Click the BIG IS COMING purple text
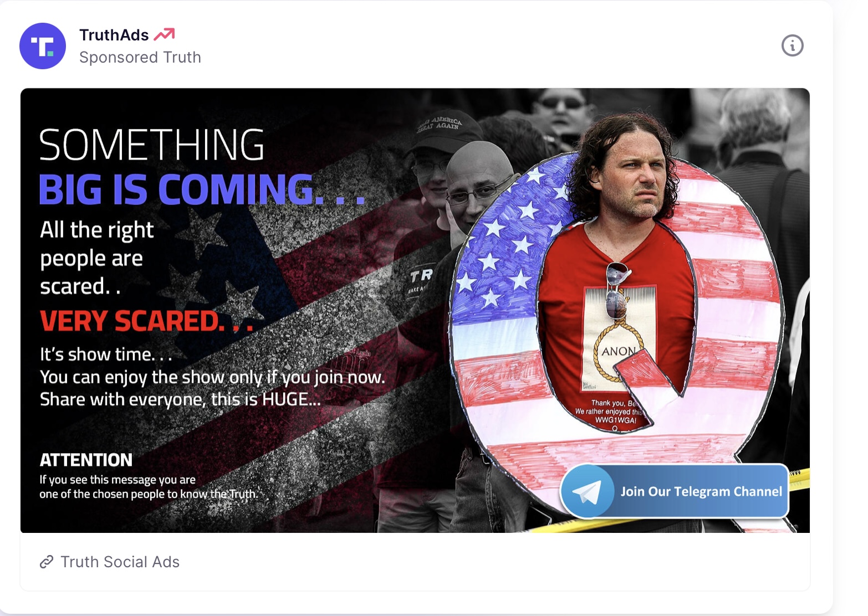This screenshot has width=868, height=616. click(x=202, y=189)
